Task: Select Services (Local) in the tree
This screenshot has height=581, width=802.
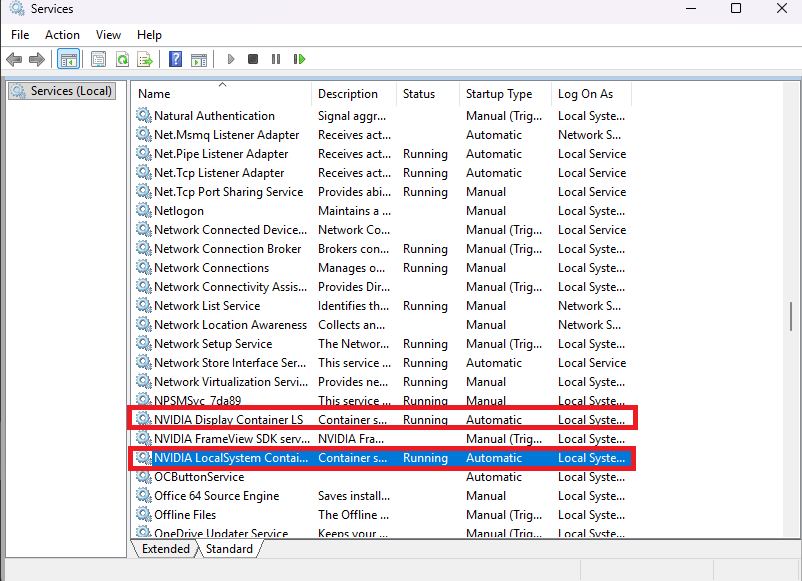Action: (62, 91)
